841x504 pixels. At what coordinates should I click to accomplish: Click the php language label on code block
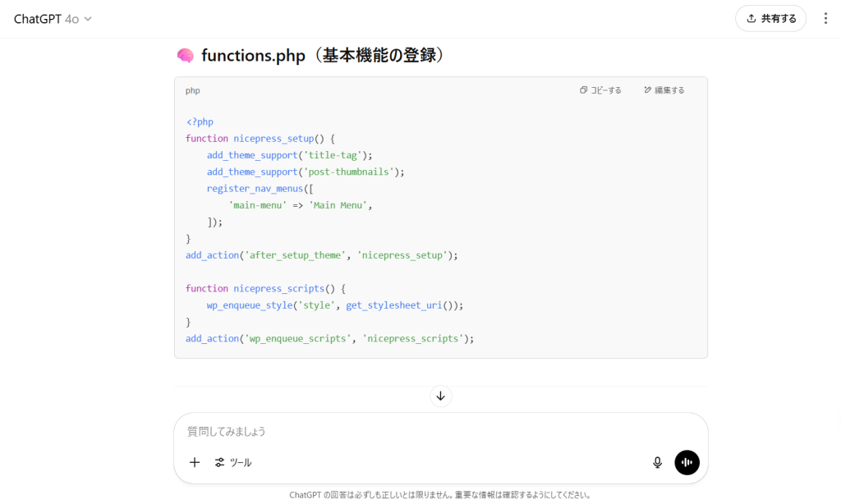tap(192, 91)
